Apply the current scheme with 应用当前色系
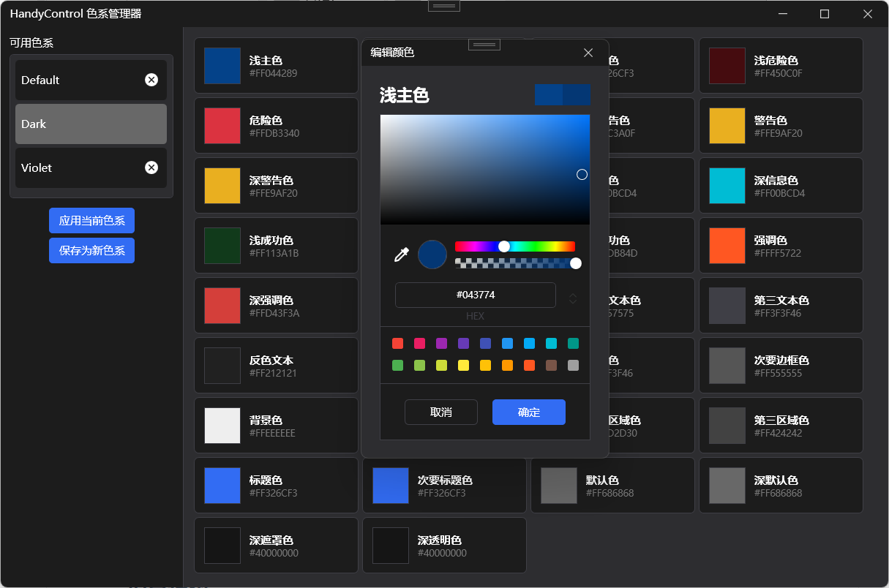Screen dimensions: 889x588 (91, 220)
